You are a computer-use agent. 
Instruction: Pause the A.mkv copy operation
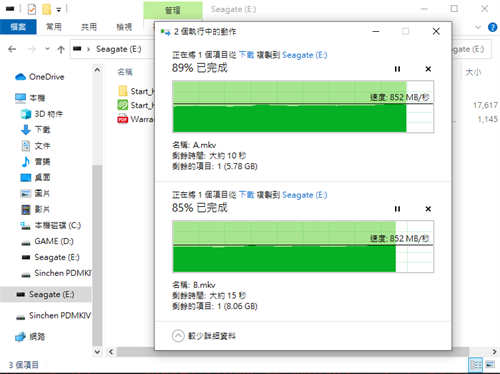click(x=397, y=69)
